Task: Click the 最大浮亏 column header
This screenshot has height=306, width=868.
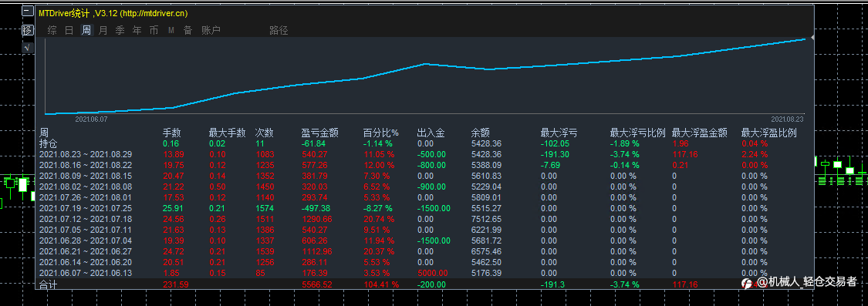Action: [x=559, y=133]
